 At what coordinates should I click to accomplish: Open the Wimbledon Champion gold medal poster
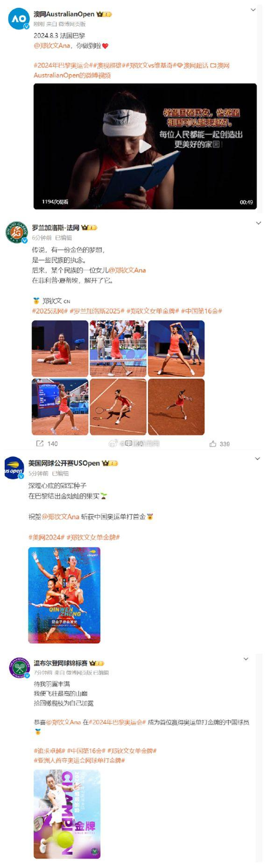click(x=67, y=814)
